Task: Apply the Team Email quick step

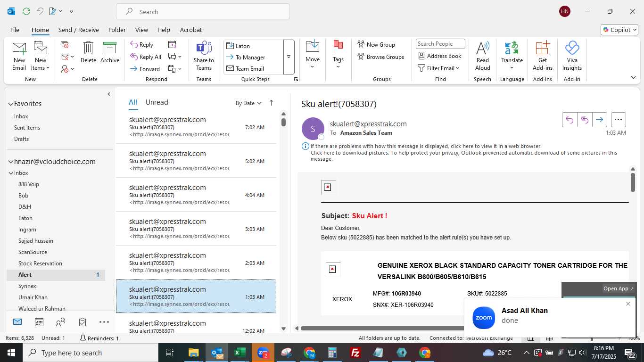Action: (x=253, y=68)
